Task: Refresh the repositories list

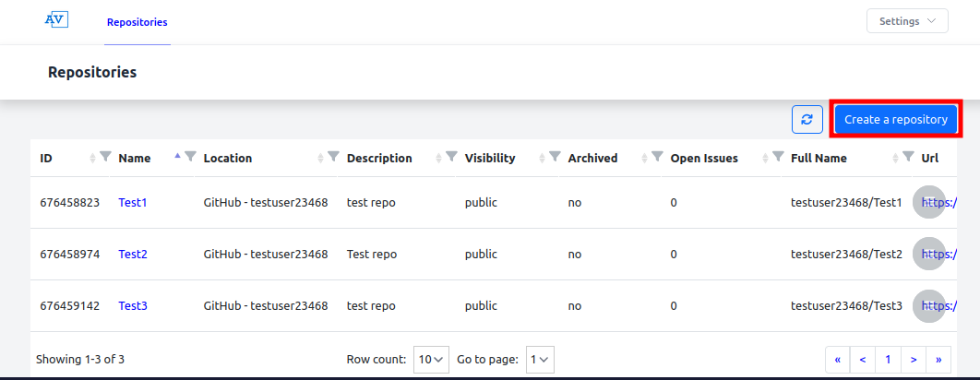Action: point(807,119)
